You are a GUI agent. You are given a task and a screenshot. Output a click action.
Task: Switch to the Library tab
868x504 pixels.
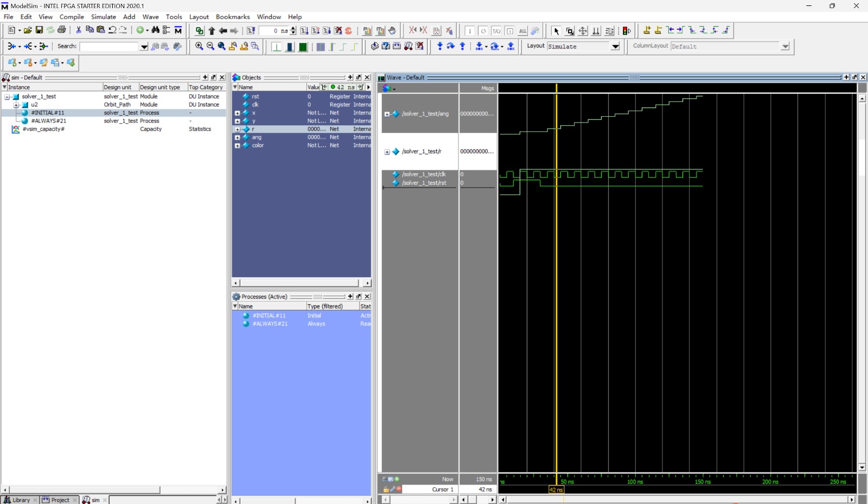(20, 500)
